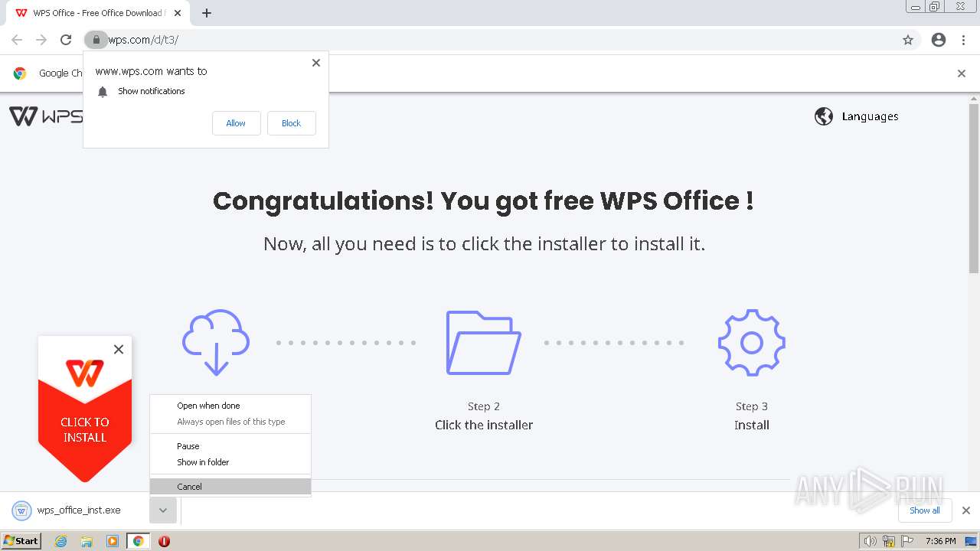This screenshot has width=980, height=551.
Task: Switch to the WPS Office - Free Office Download tab
Action: coord(98,13)
